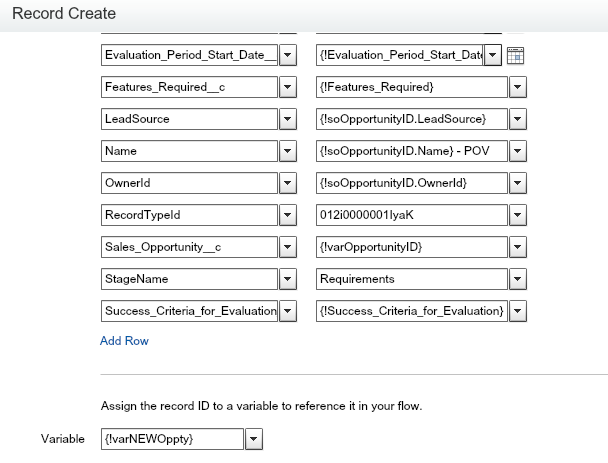Expand Features_Required__c field dropdown
Image resolution: width=608 pixels, height=463 pixels.
click(x=287, y=88)
